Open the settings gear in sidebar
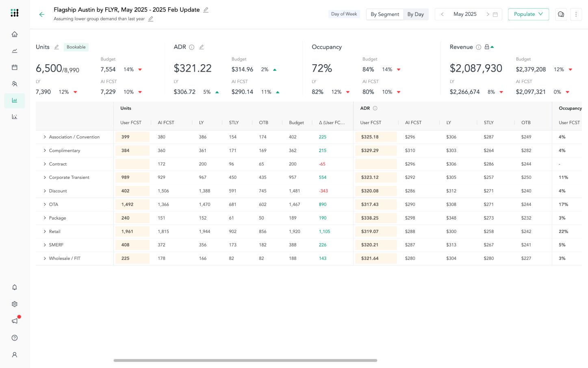Screen dimensions: 588x368 pos(15,304)
